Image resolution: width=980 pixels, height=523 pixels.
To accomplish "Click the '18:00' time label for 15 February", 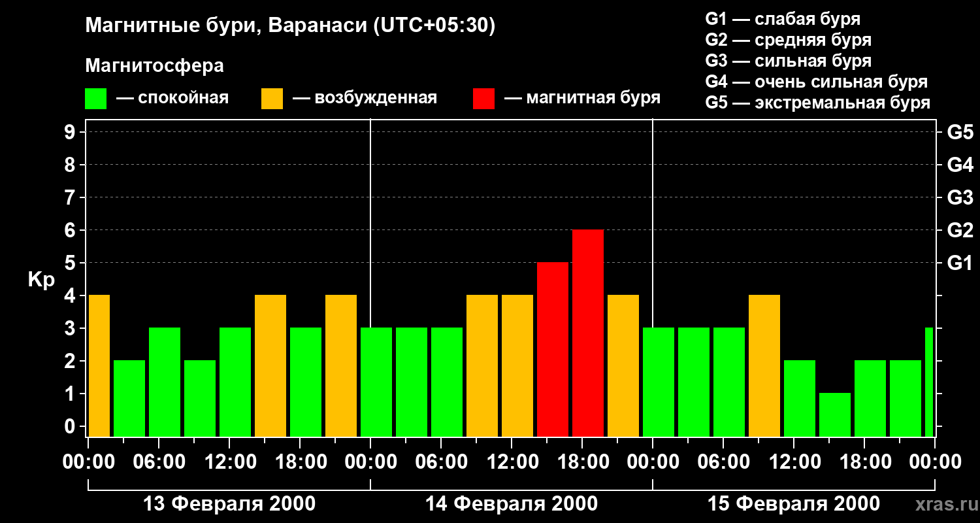I will [864, 462].
